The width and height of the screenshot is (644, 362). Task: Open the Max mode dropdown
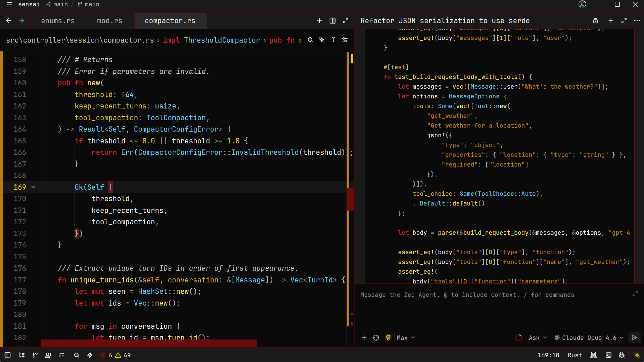(x=406, y=338)
